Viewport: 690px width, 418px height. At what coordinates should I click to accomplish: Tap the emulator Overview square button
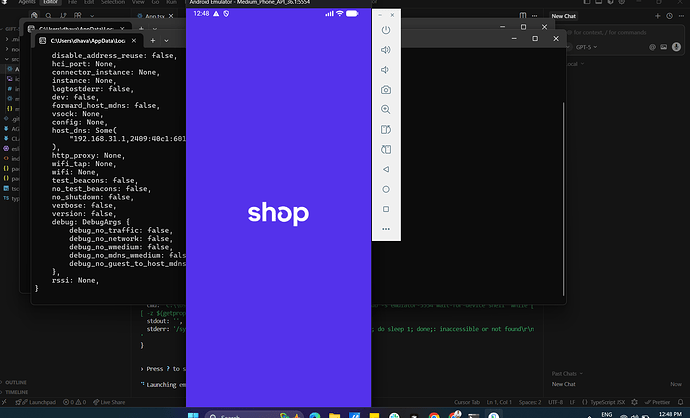point(385,209)
